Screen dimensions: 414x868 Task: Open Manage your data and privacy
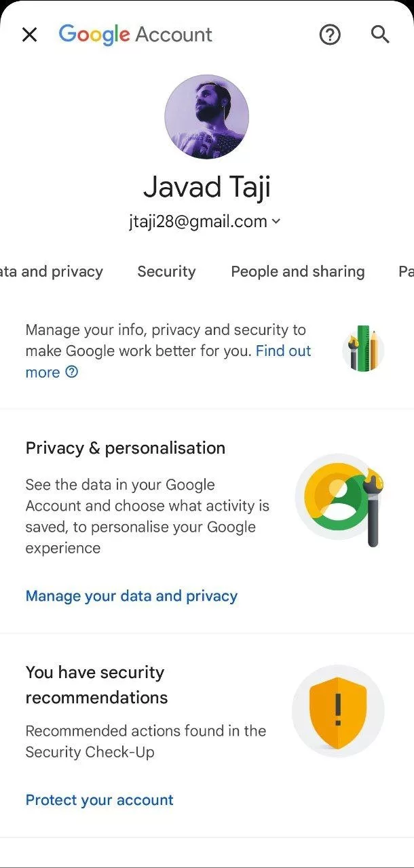(131, 596)
